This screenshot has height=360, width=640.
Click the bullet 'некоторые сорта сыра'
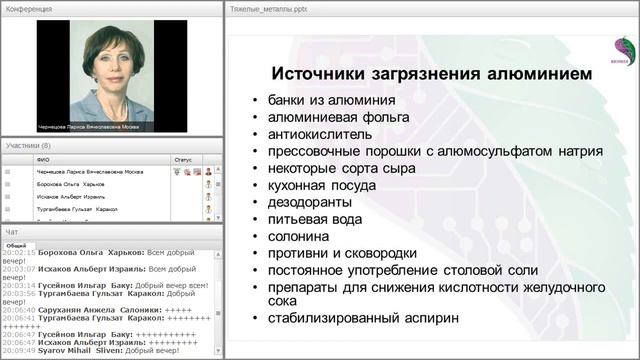click(x=342, y=168)
